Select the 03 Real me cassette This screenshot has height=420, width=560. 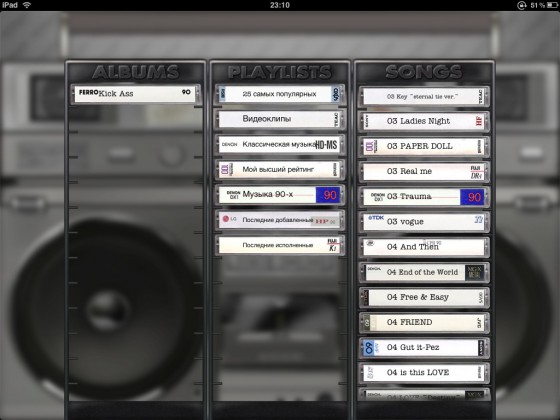click(x=424, y=172)
